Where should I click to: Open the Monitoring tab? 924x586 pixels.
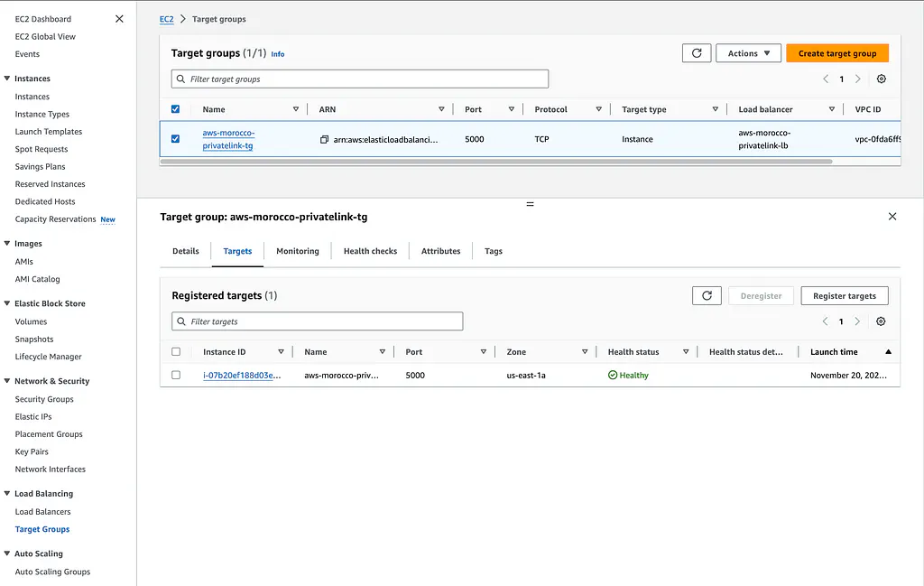point(298,251)
